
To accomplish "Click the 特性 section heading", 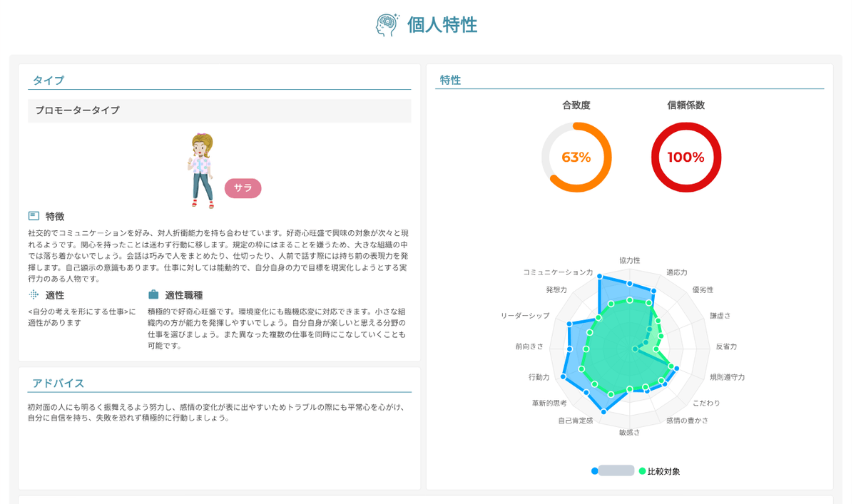I will tap(450, 81).
